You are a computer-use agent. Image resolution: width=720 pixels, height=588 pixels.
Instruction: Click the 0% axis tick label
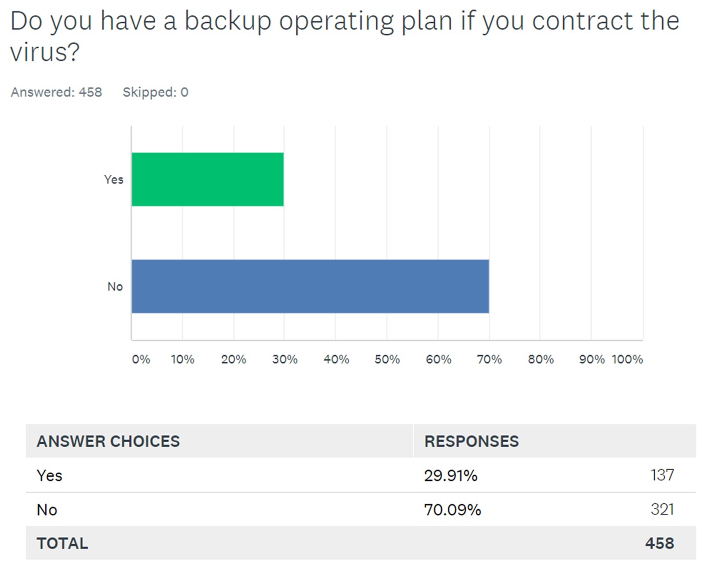click(141, 359)
